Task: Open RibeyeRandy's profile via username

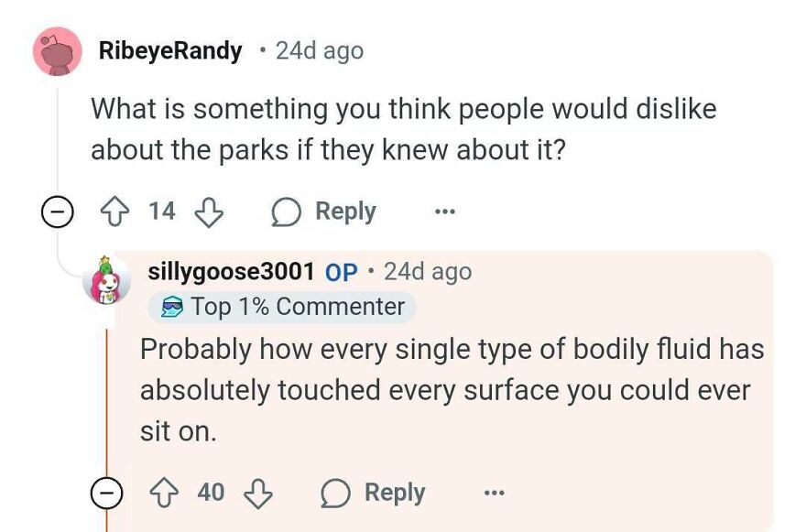Action: [169, 50]
